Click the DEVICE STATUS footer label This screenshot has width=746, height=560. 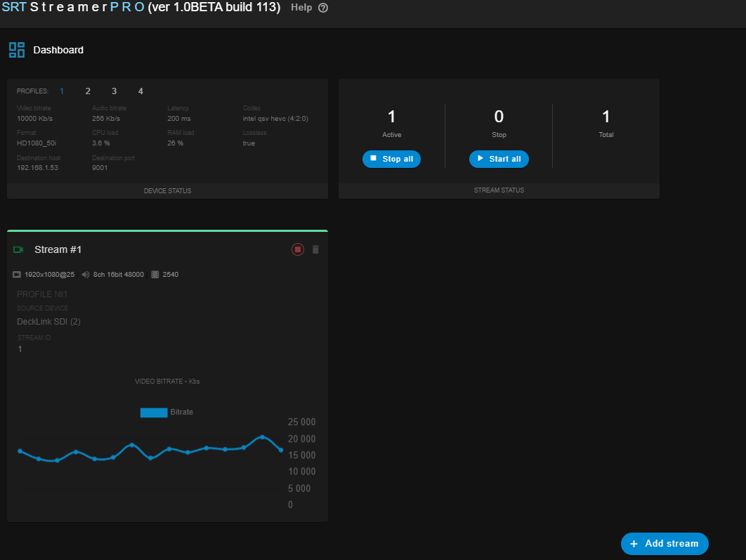(x=167, y=191)
